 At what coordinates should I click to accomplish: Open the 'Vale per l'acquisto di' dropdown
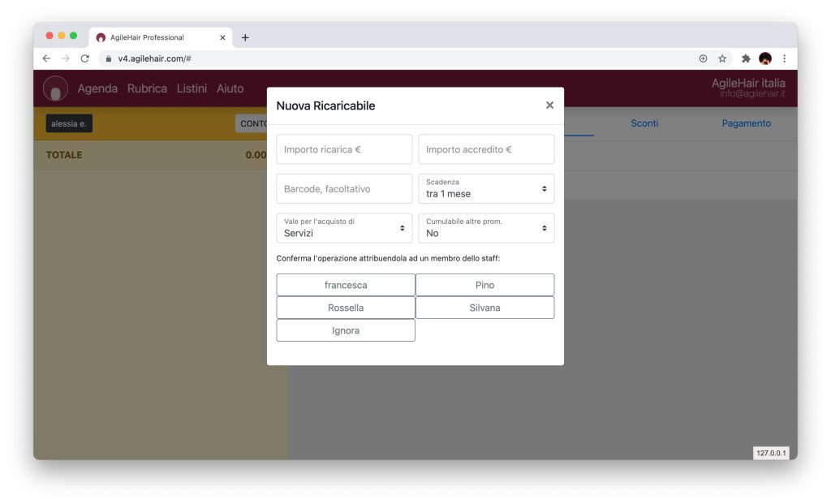(x=344, y=228)
